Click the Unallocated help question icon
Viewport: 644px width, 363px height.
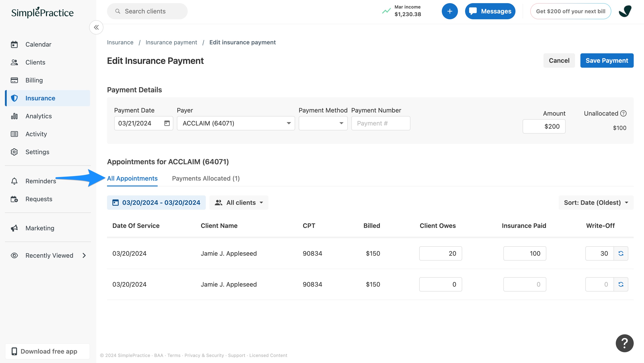[623, 113]
